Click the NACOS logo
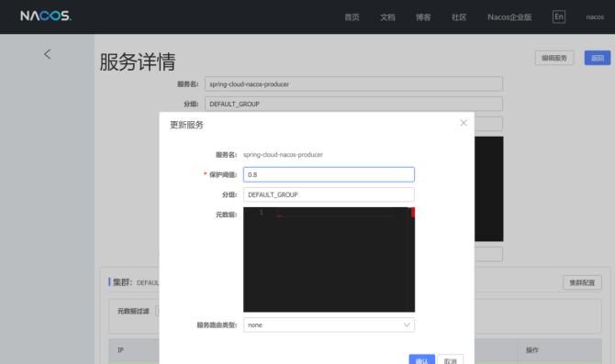Screen dimensions: 615x364 (x=46, y=16)
